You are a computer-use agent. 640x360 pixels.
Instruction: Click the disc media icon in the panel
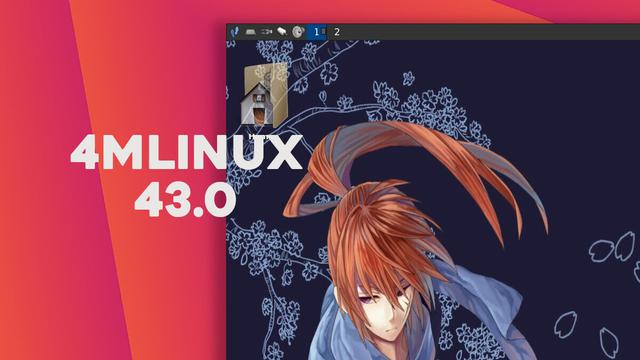[x=298, y=32]
